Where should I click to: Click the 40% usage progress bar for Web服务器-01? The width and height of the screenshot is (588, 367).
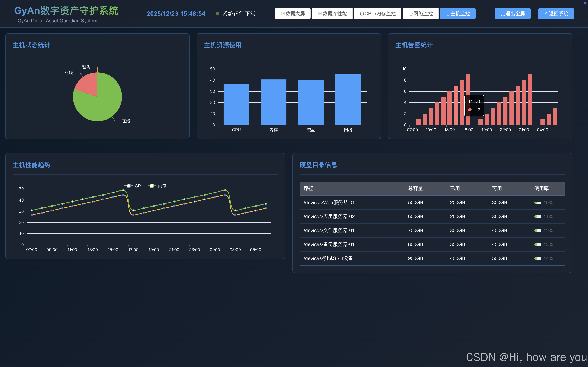tap(537, 203)
